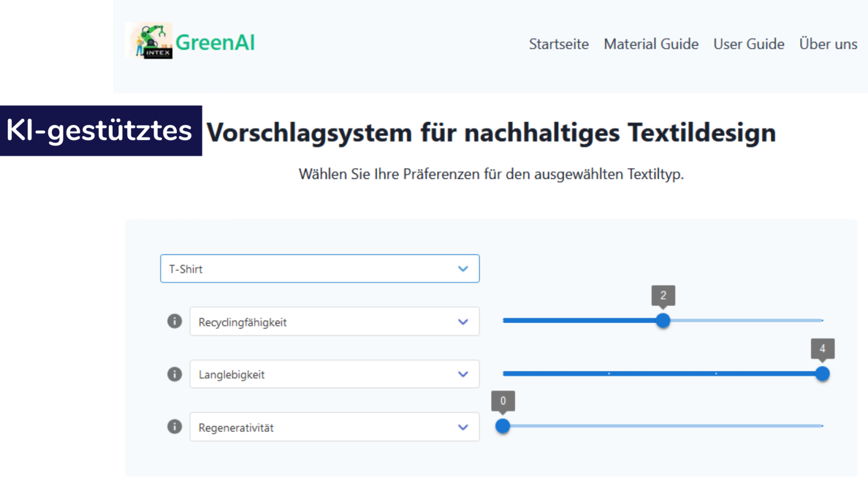Click the GreenAI robot logo icon
The width and height of the screenshot is (868, 488).
[149, 40]
